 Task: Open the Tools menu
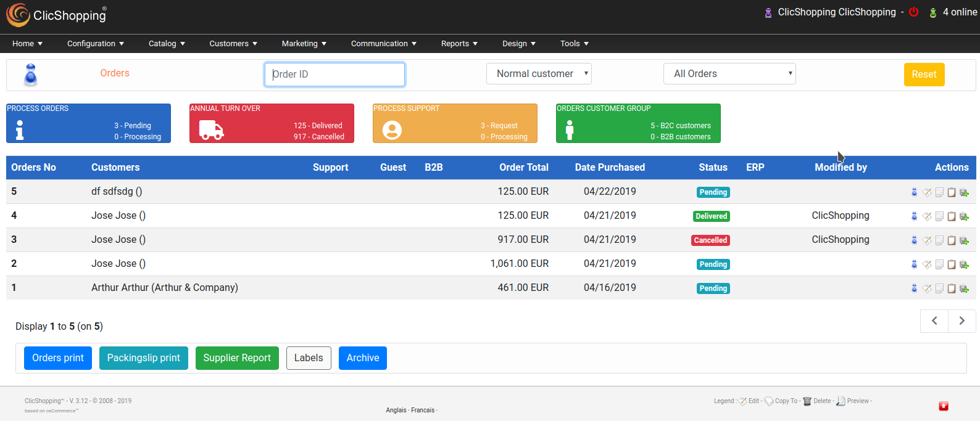point(575,43)
